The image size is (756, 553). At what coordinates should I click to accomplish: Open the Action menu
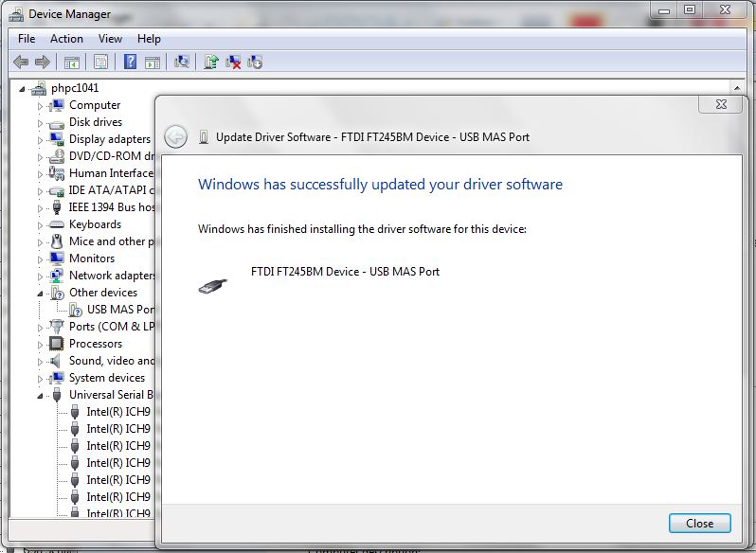pos(66,39)
